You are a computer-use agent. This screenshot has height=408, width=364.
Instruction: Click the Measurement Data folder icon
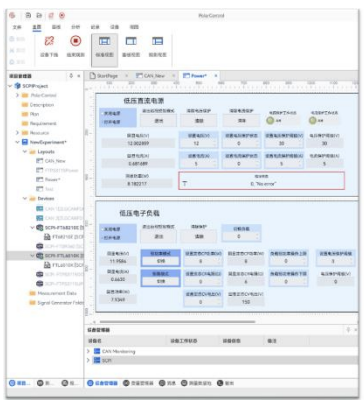pyautogui.click(x=32, y=293)
